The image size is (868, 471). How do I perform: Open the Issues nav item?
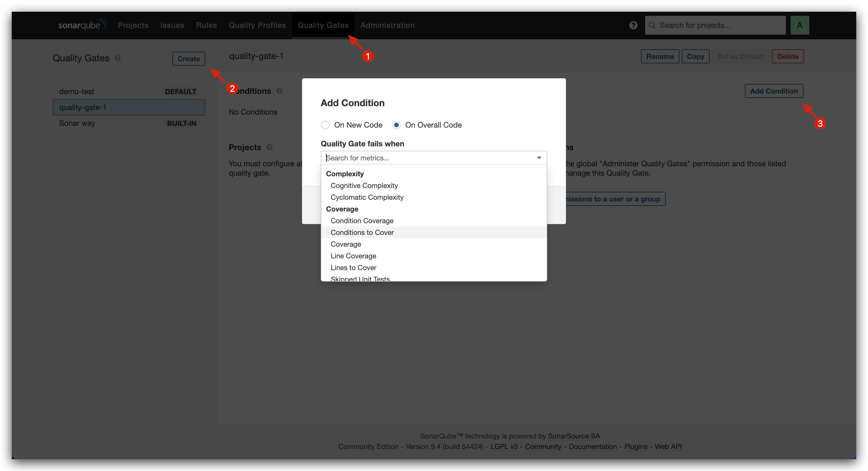click(x=172, y=25)
